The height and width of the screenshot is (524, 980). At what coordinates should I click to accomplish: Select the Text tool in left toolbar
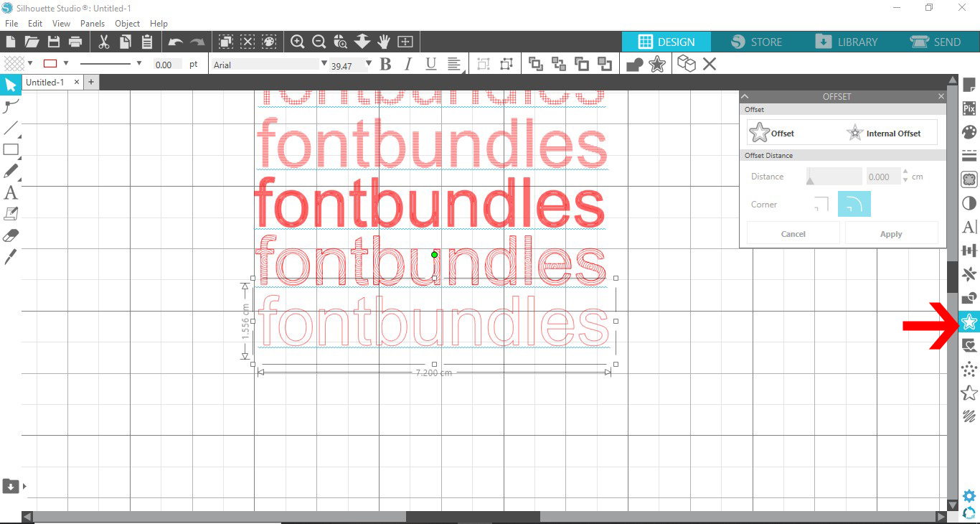point(11,192)
